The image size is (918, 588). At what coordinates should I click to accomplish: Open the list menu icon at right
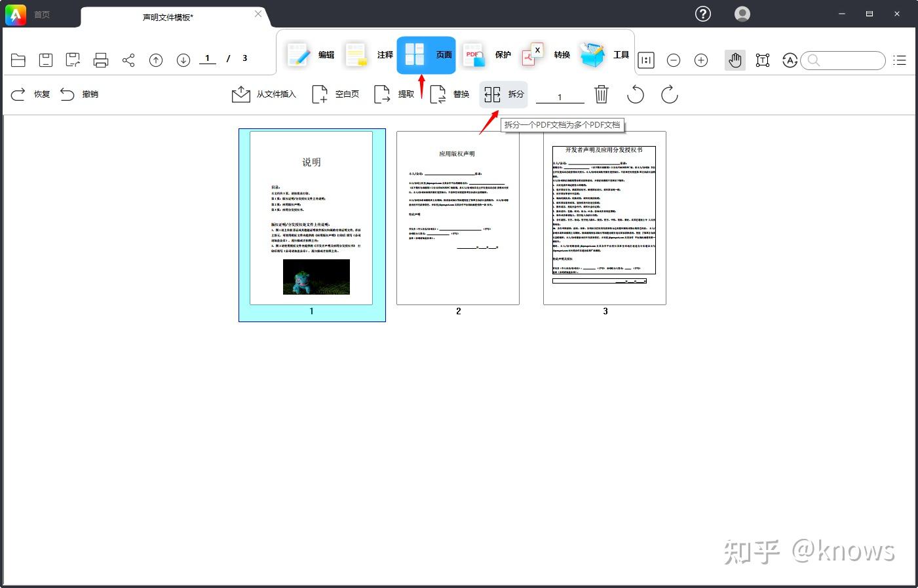[x=900, y=60]
